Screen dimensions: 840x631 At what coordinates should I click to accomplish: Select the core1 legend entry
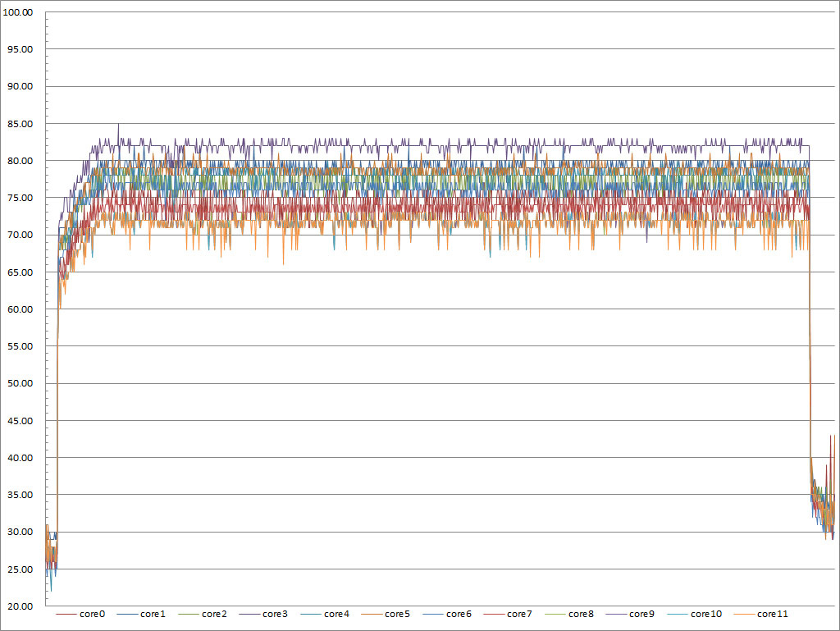141,614
